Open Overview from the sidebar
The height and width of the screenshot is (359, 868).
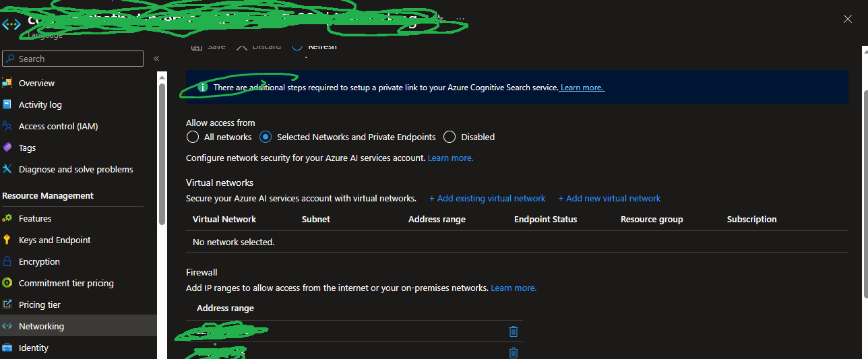point(36,83)
